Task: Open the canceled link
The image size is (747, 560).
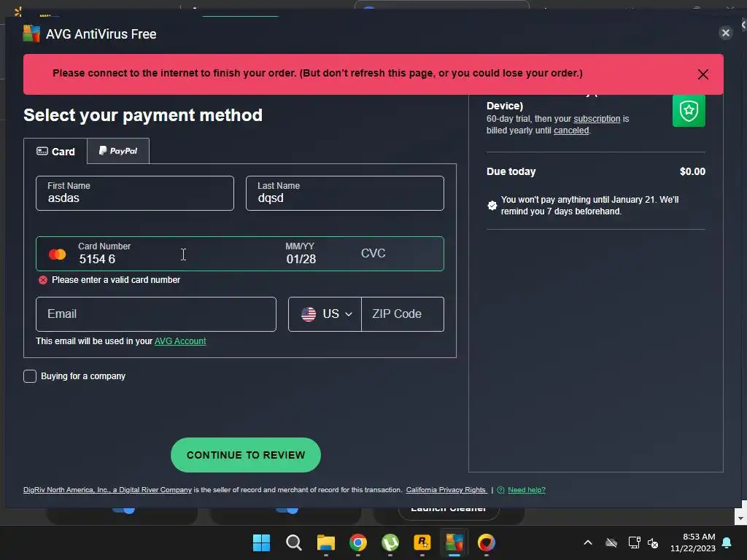Action: [x=571, y=131]
